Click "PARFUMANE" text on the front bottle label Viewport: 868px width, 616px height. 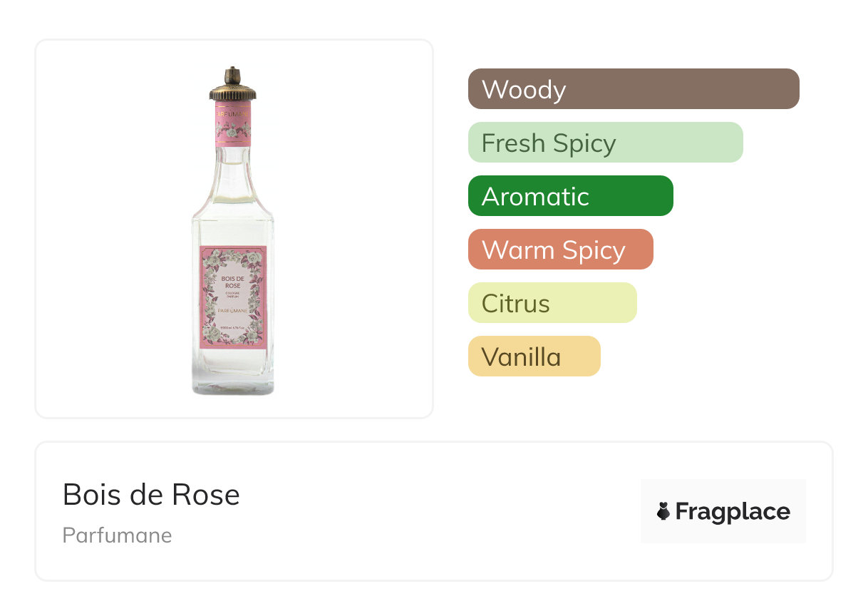(x=232, y=311)
